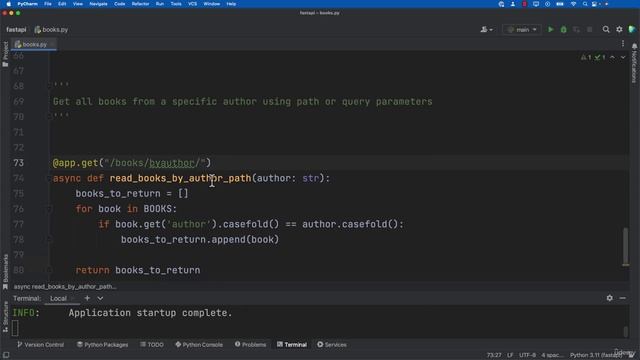Open the Bookmarks tool window
This screenshot has height=360, width=640.
pos(5,271)
